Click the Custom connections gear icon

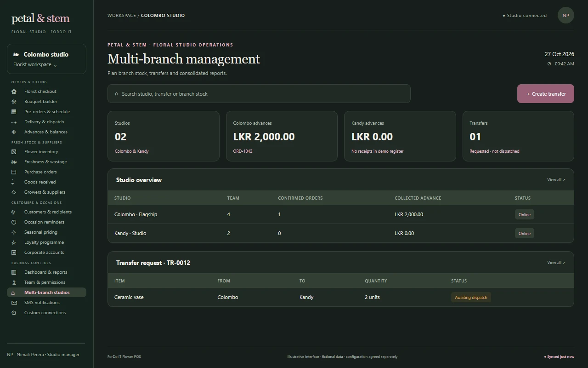14,313
